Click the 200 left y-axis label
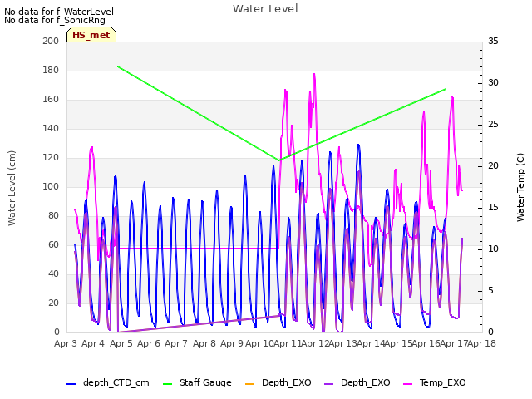This screenshot has height=399, width=532. (51, 41)
